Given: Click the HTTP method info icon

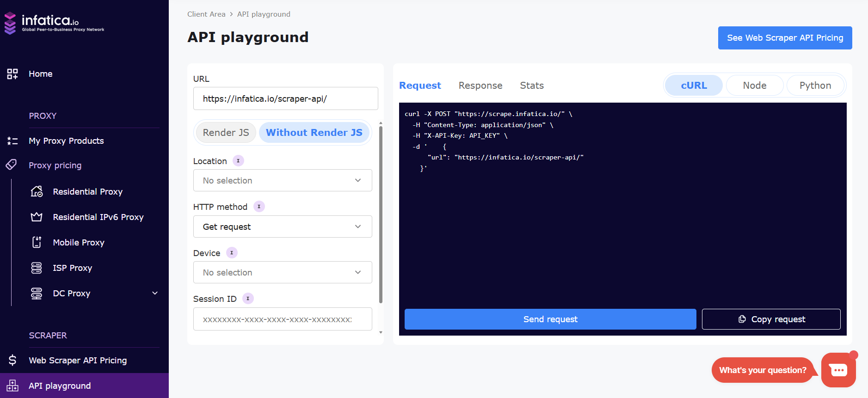Looking at the screenshot, I should pos(259,207).
